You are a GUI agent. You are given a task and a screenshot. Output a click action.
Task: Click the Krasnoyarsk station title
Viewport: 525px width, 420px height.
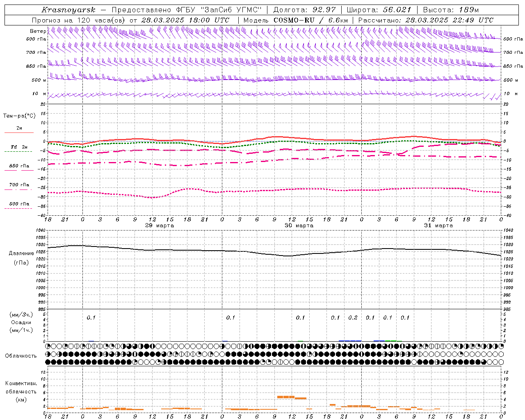point(68,10)
